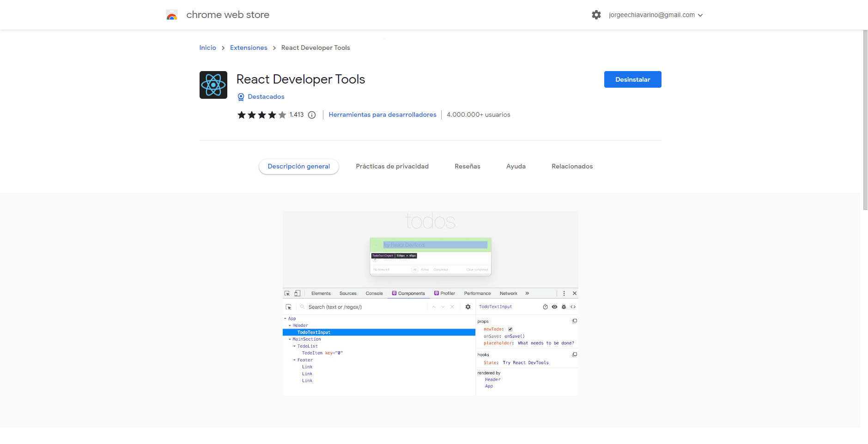The height and width of the screenshot is (444, 868).
Task: Click the Desinstalar button
Action: (x=632, y=79)
